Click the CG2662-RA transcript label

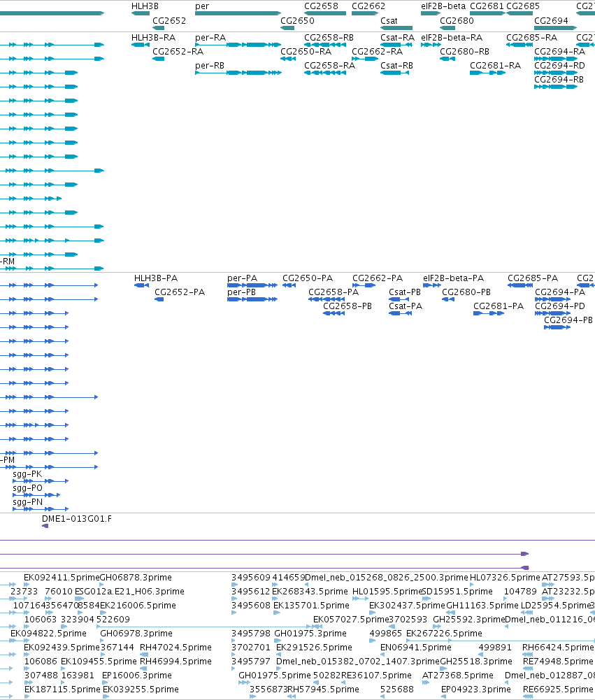377,51
